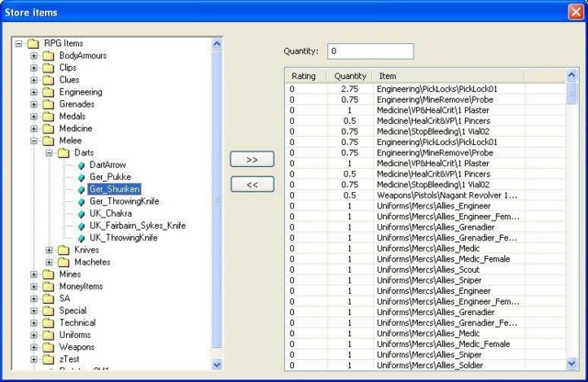The image size is (588, 382).
Task: Click the RPG Items root folder icon
Action: pyautogui.click(x=33, y=43)
